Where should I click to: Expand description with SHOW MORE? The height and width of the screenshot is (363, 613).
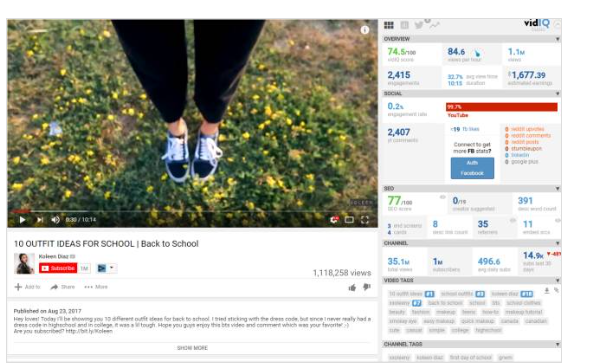pyautogui.click(x=192, y=348)
